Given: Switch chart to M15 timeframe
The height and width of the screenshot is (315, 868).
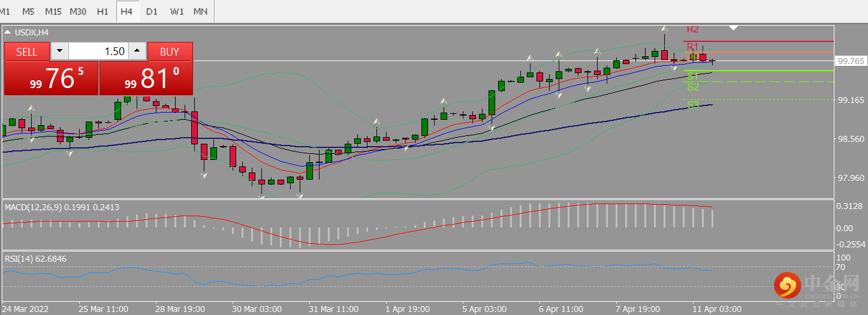Looking at the screenshot, I should 53,11.
